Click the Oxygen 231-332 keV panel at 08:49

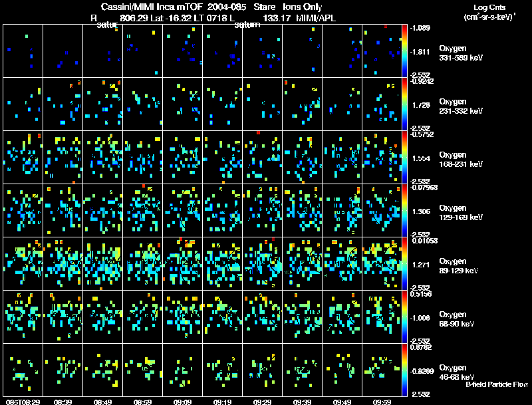pos(103,104)
